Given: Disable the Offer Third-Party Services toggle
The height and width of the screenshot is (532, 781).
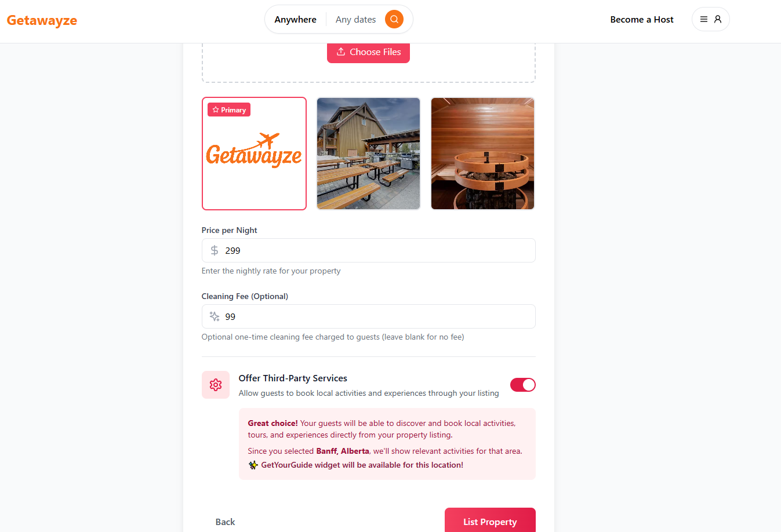Looking at the screenshot, I should click(523, 385).
